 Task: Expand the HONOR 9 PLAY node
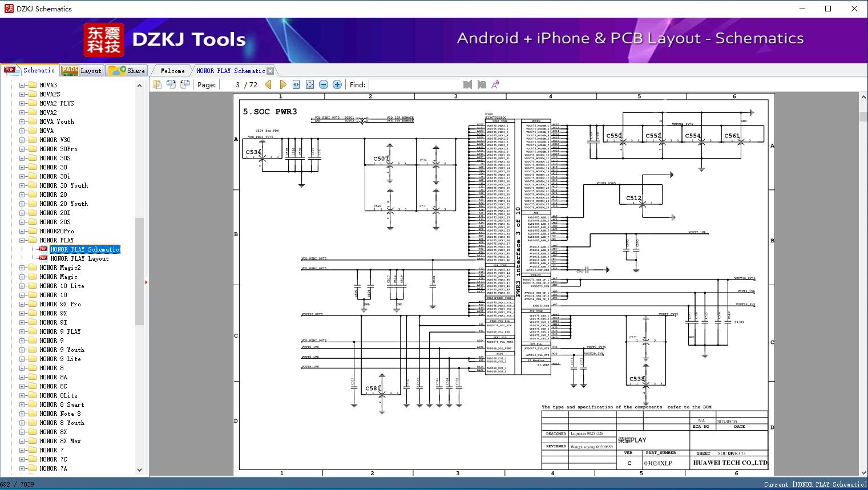coord(22,331)
